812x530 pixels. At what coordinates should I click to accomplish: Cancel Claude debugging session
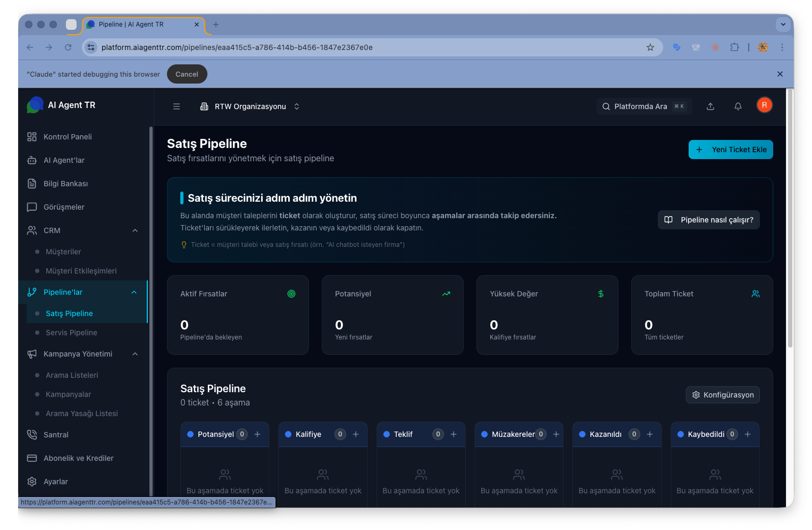pyautogui.click(x=187, y=74)
